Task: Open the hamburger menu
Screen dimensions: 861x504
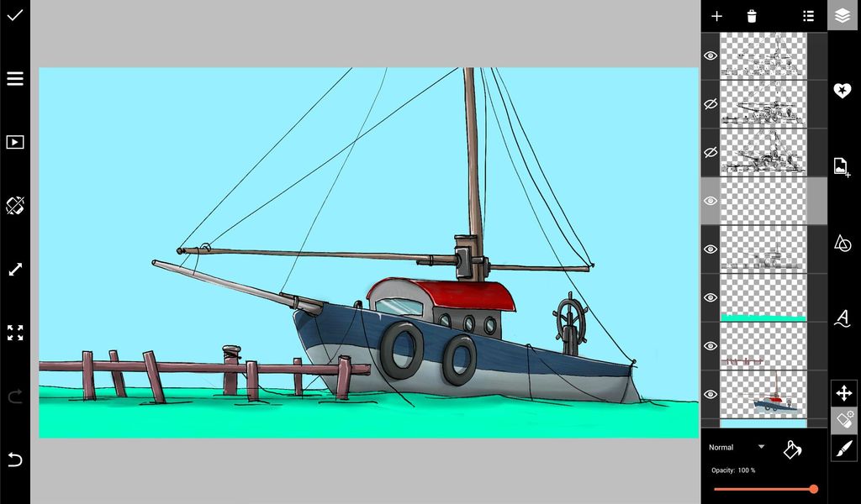Action: coord(15,78)
